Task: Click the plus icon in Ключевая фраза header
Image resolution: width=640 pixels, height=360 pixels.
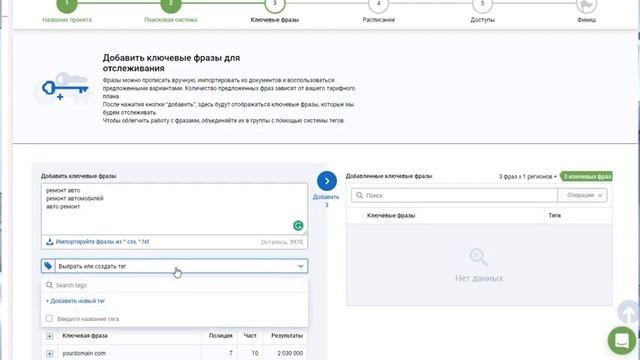Action: click(49, 336)
